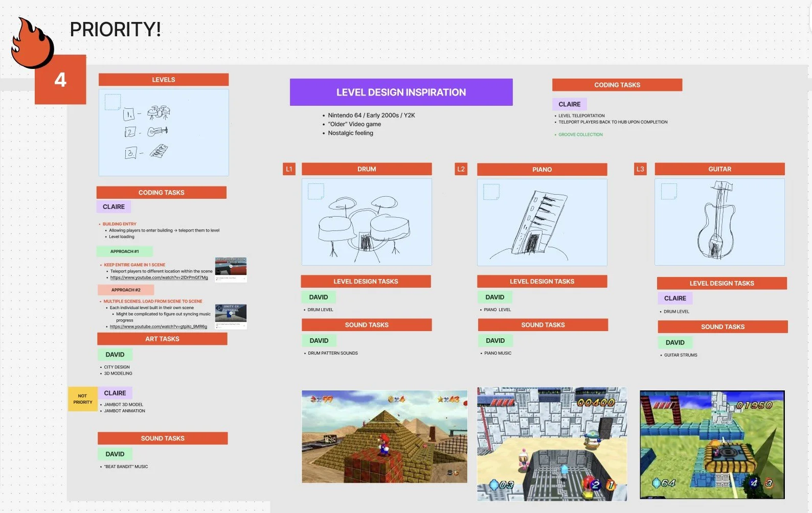Image resolution: width=812 pixels, height=513 pixels.
Task: Click the CLAIRE tag above BUILDING ENTRY
Action: [114, 207]
